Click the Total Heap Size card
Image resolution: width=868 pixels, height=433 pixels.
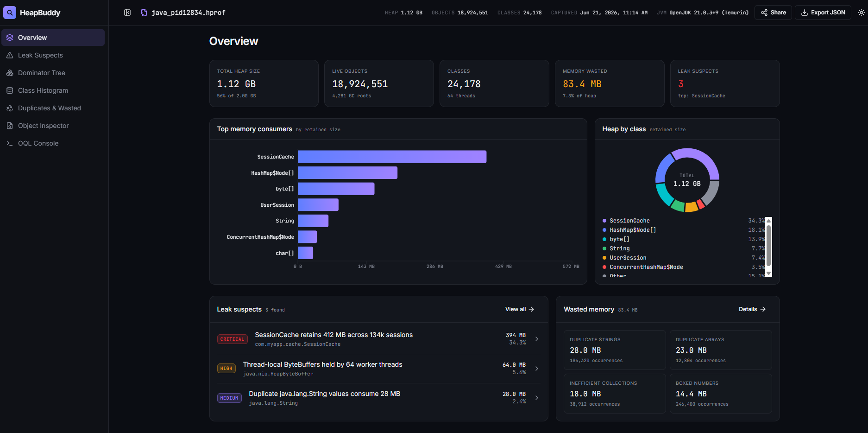point(264,83)
